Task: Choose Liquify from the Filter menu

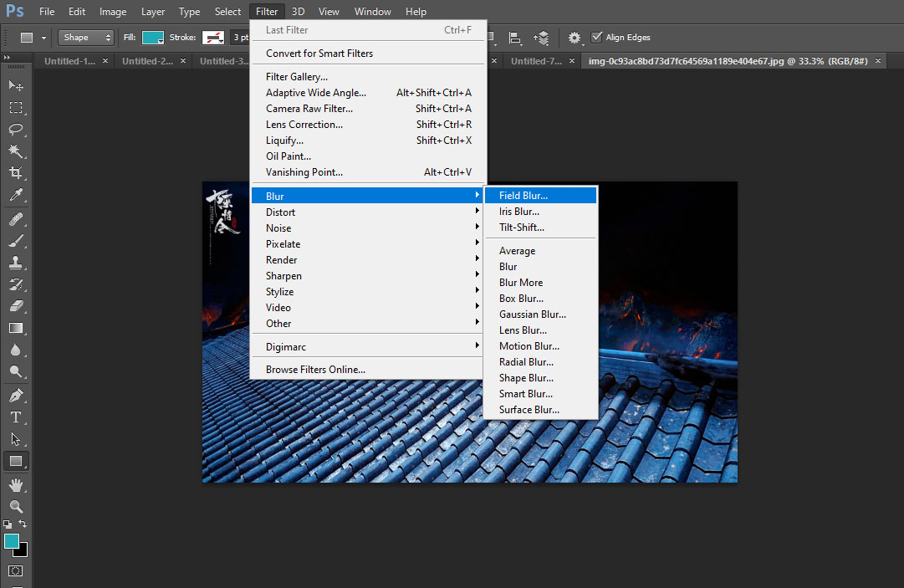Action: coord(284,141)
